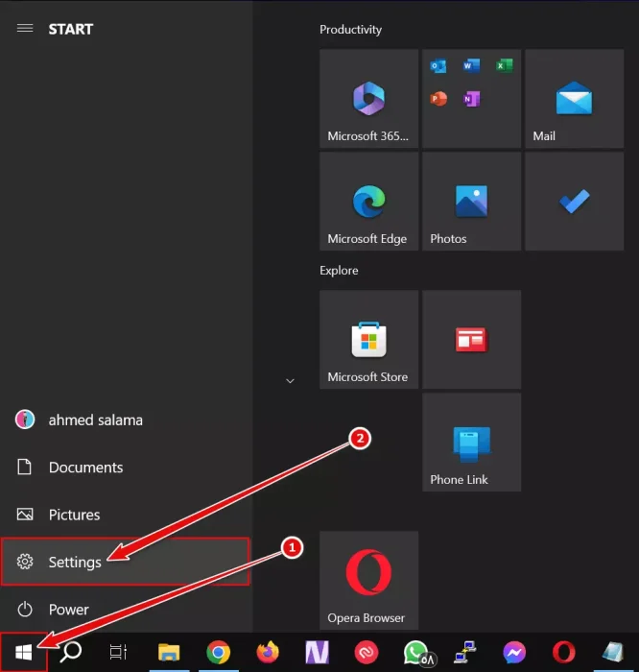Viewport: 639px width, 672px height.
Task: Launch Firefox from the taskbar
Action: click(x=268, y=652)
